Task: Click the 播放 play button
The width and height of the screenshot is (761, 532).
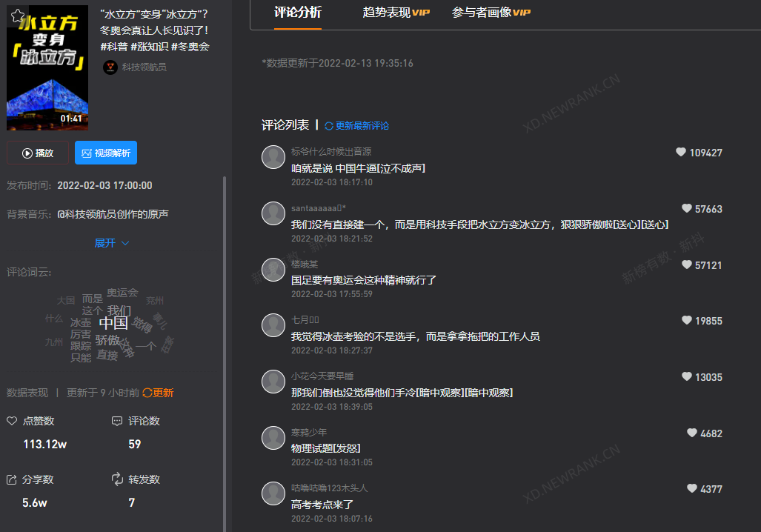Action: tap(37, 153)
